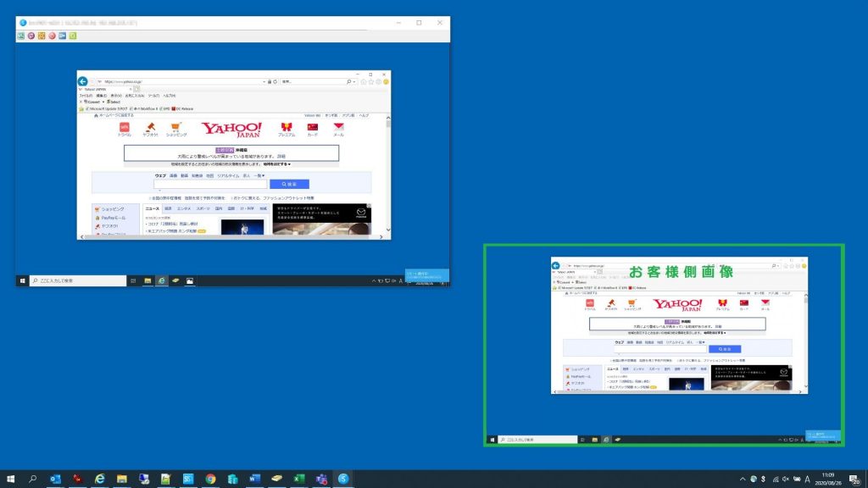Image resolution: width=868 pixels, height=488 pixels.
Task: Click the red round icon in remote viewer toolbar
Action: coord(52,36)
